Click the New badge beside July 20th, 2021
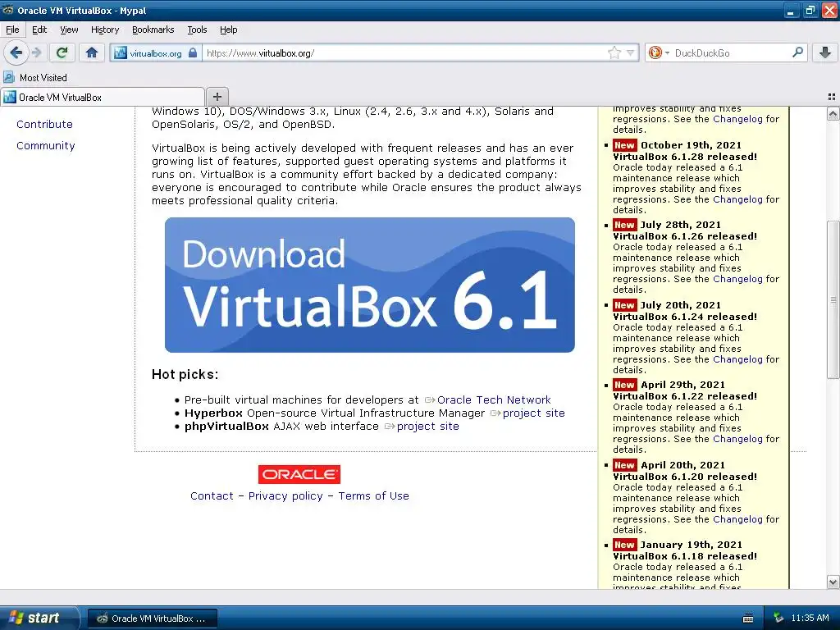The width and height of the screenshot is (840, 630). [624, 305]
